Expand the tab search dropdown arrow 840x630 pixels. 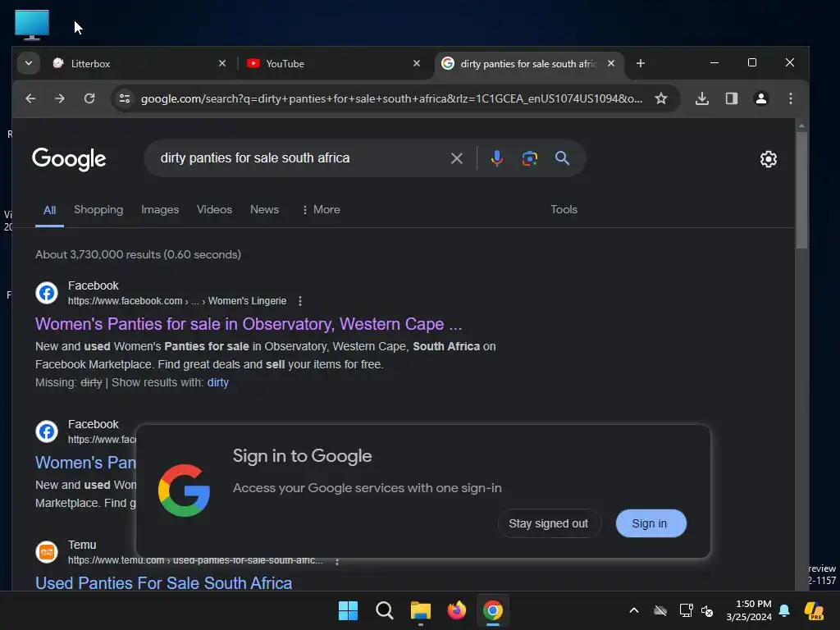click(x=29, y=63)
